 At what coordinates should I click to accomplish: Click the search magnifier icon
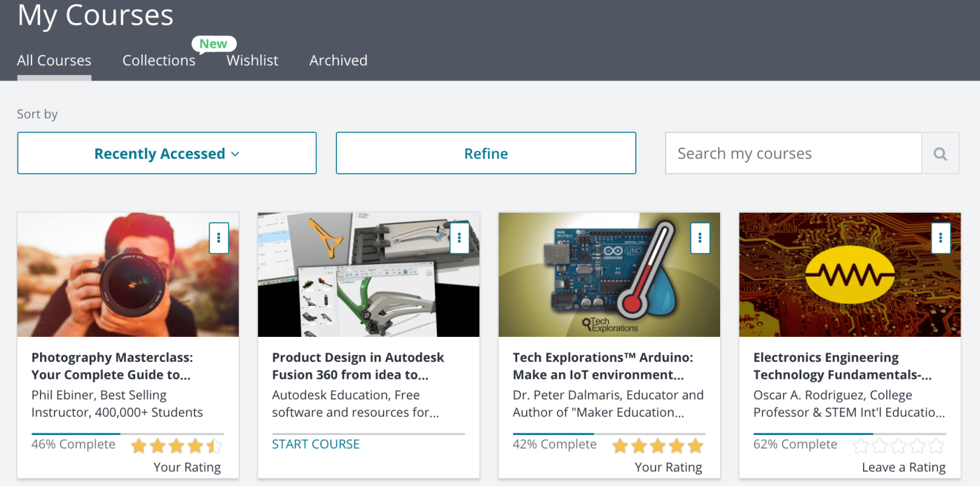940,153
